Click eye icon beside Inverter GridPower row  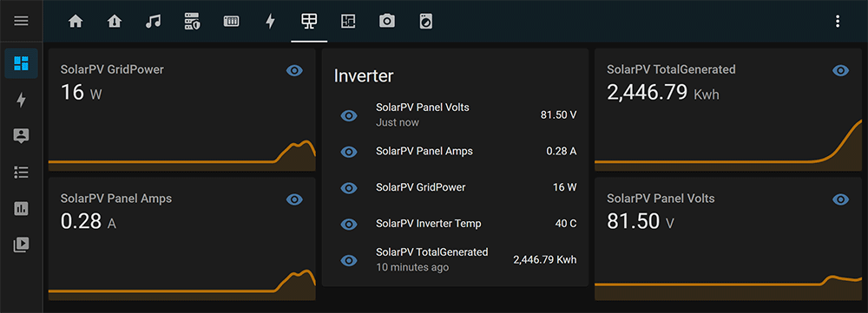pos(348,188)
